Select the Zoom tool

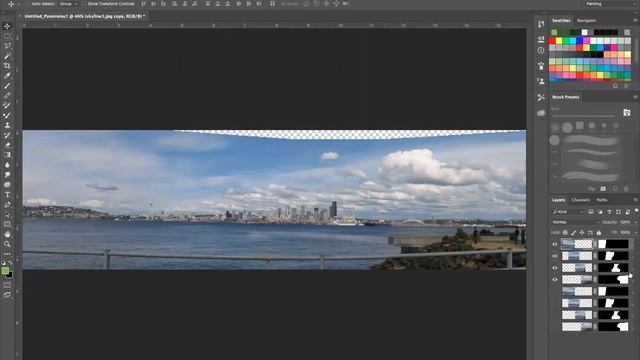[7, 244]
